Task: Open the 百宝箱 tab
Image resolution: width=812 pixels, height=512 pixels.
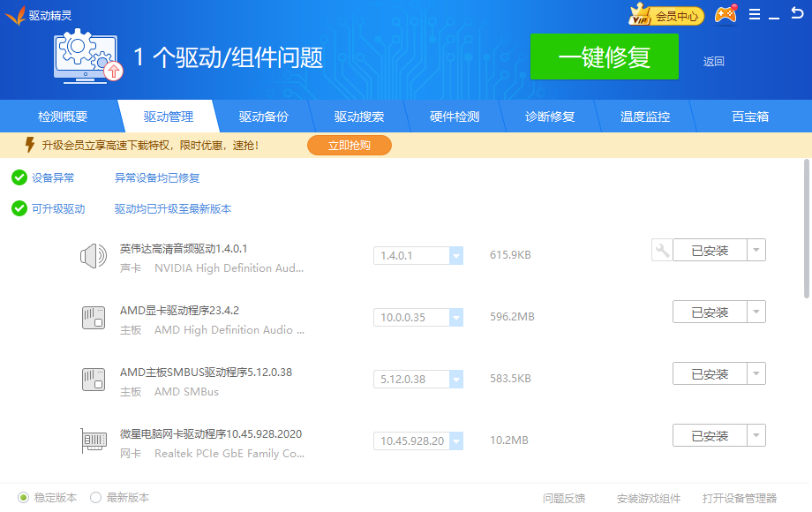Action: click(750, 117)
